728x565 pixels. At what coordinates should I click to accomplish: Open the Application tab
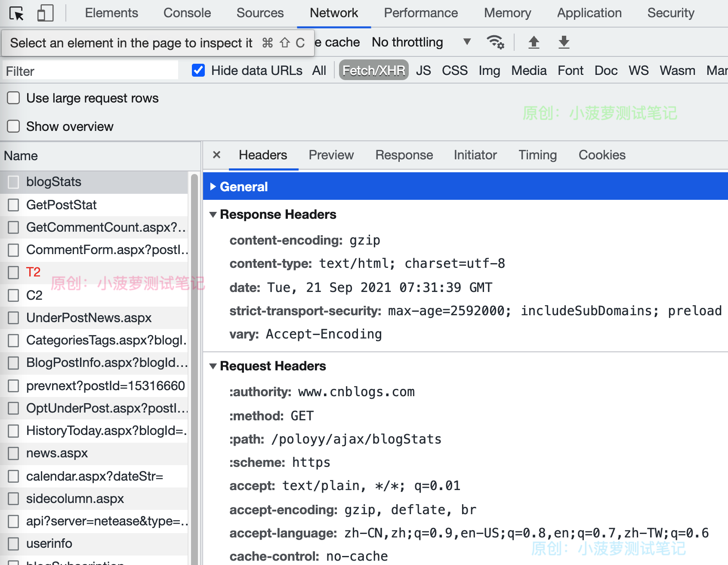[589, 13]
